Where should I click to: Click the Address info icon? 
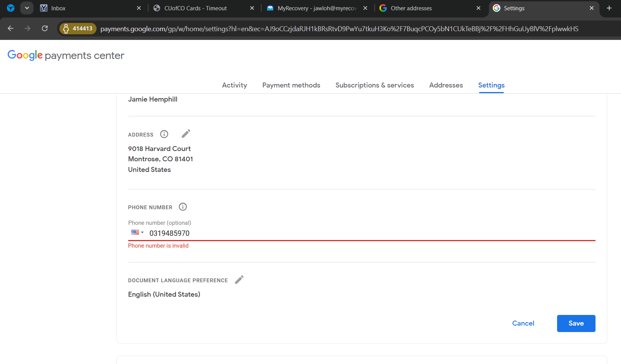click(x=164, y=134)
